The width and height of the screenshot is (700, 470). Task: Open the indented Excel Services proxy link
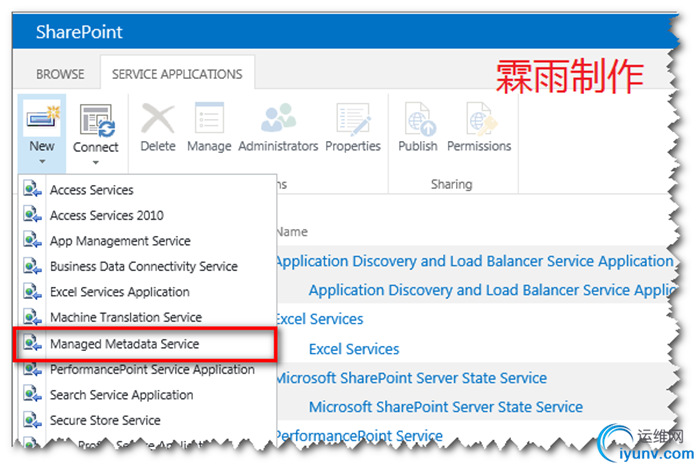pos(354,349)
